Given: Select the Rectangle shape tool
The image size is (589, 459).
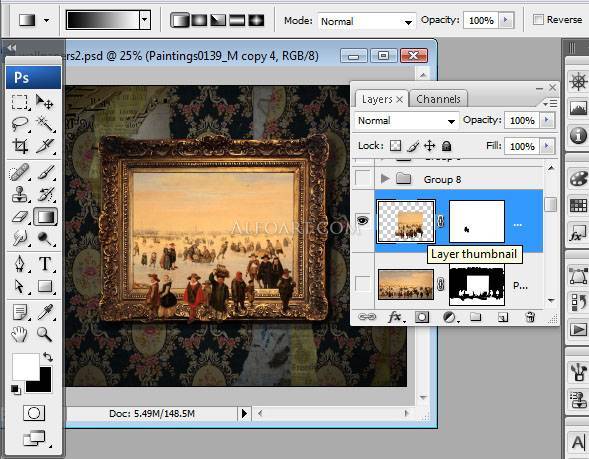Looking at the screenshot, I should point(45,286).
